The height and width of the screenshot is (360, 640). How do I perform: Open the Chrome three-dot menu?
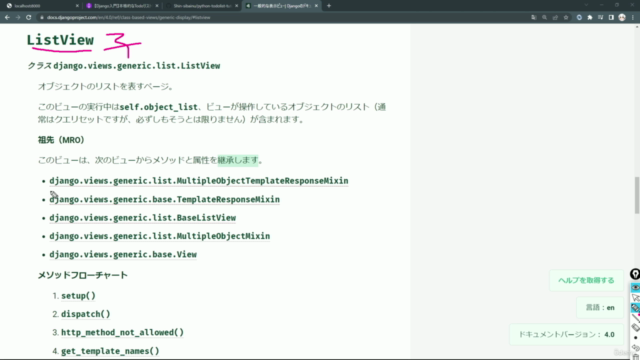633,18
